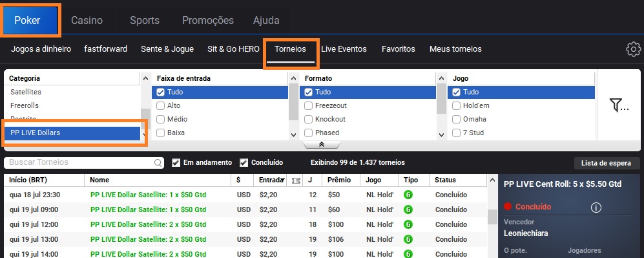Tick the Phased format checkbox
Image resolution: width=644 pixels, height=258 pixels.
click(309, 133)
